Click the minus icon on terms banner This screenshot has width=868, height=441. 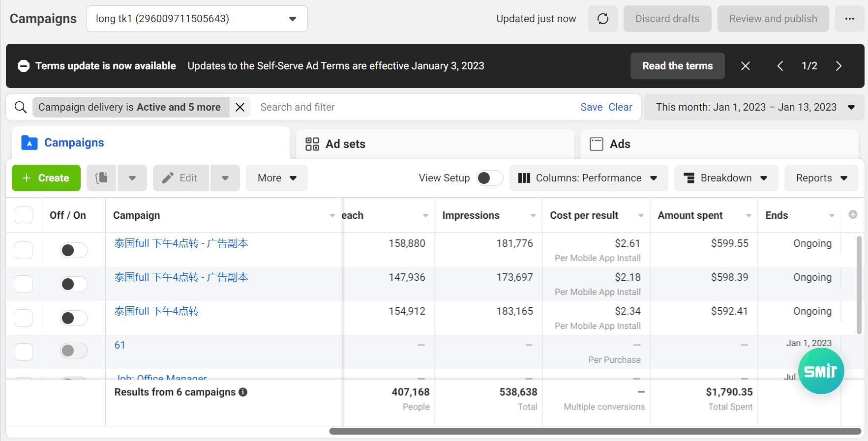point(24,66)
